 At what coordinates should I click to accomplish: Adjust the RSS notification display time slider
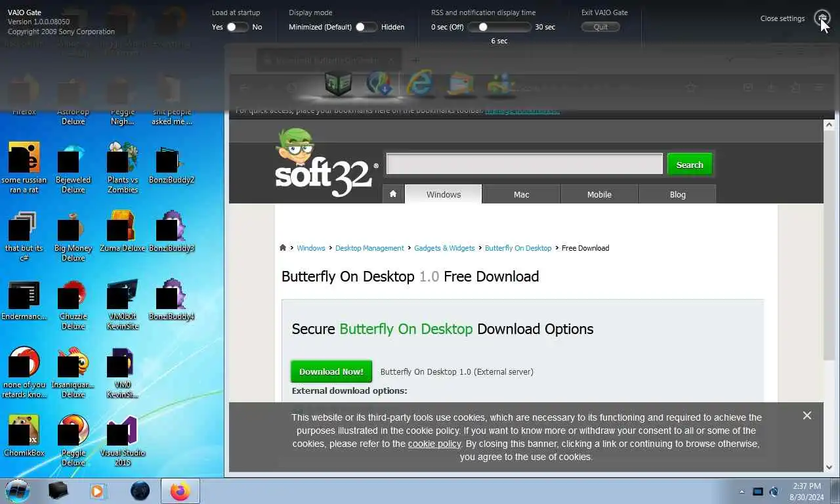click(x=499, y=27)
